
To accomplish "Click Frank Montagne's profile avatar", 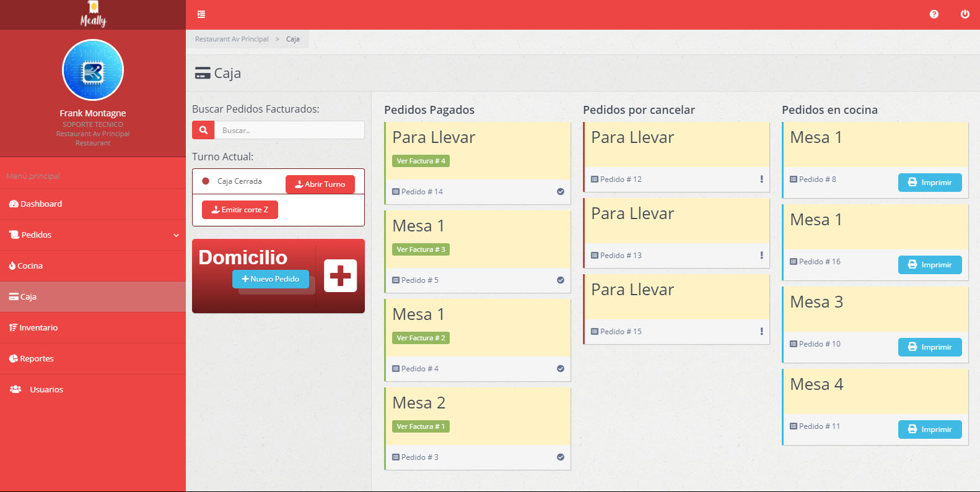I will pyautogui.click(x=93, y=71).
